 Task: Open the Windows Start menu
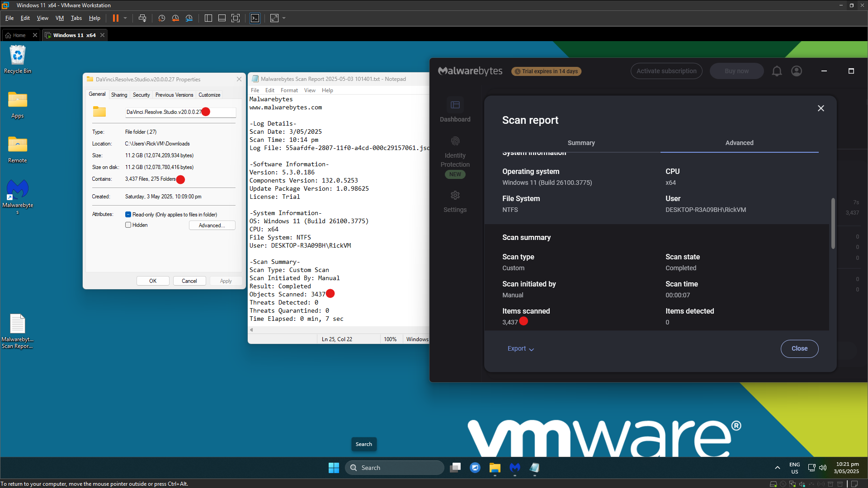tap(334, 468)
